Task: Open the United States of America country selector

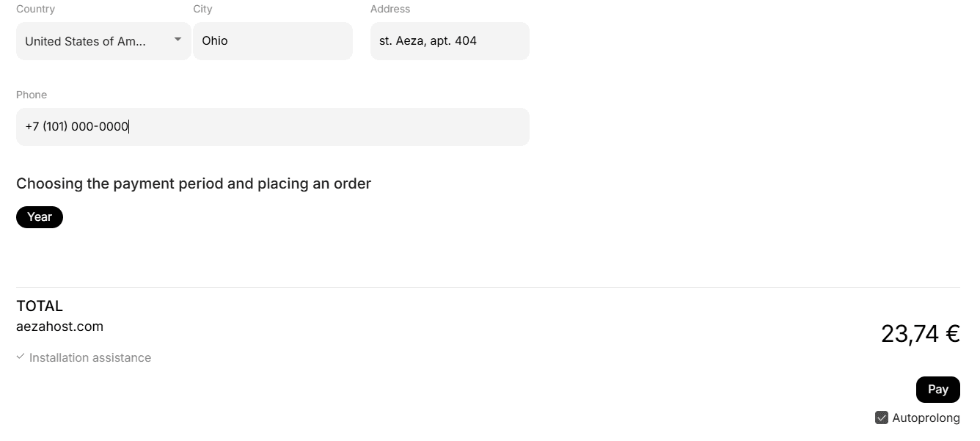Action: coord(85,41)
